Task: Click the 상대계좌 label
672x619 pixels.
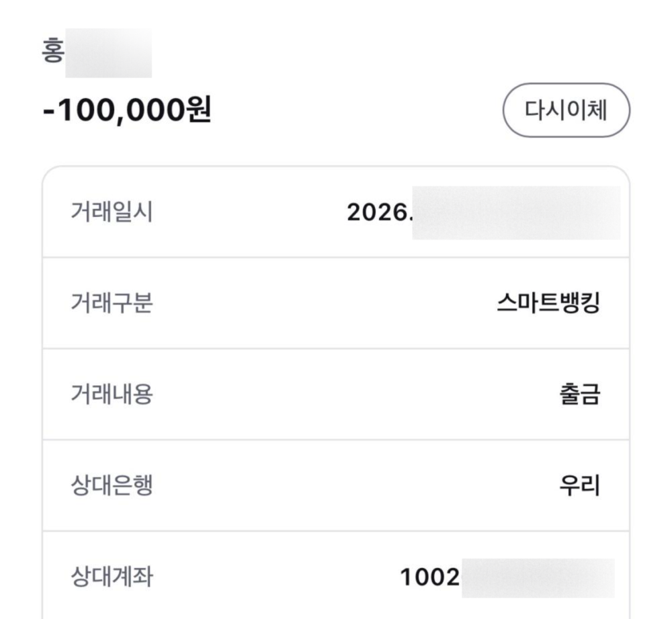Action: [112, 577]
